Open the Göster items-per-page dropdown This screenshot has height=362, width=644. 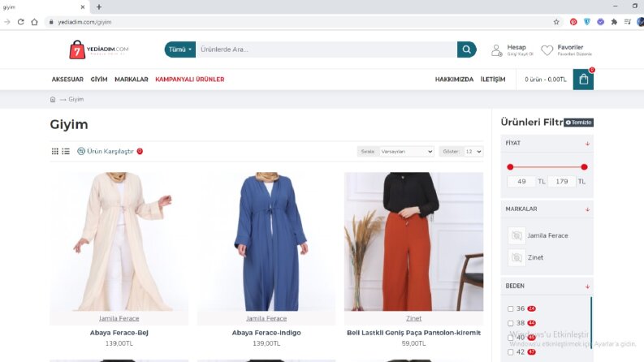coord(473,152)
